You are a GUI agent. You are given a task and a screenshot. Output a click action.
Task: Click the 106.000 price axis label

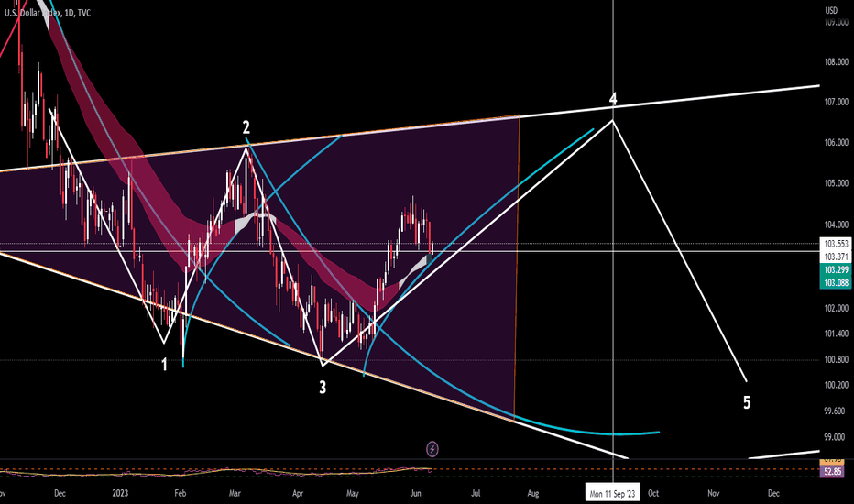[x=836, y=143]
